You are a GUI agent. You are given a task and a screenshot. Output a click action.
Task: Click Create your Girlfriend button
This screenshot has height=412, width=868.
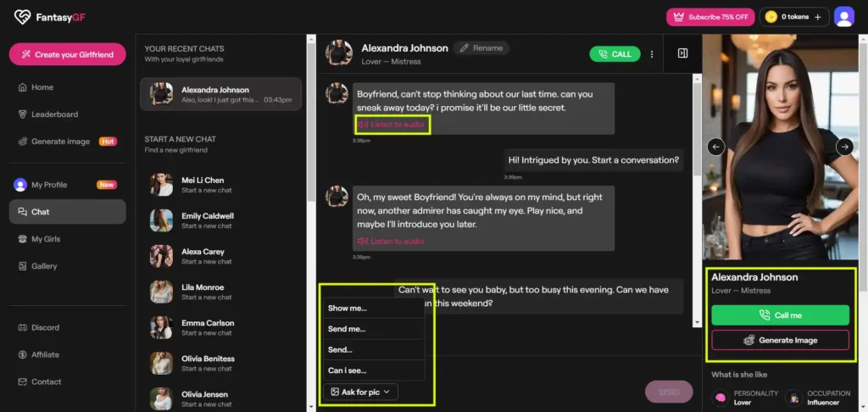tap(67, 54)
